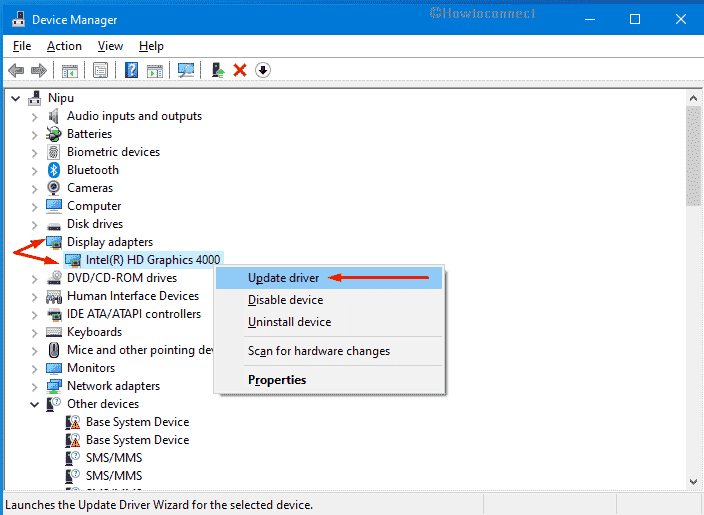Image resolution: width=704 pixels, height=515 pixels.
Task: Expand the Keyboards chevron
Action: (x=35, y=333)
